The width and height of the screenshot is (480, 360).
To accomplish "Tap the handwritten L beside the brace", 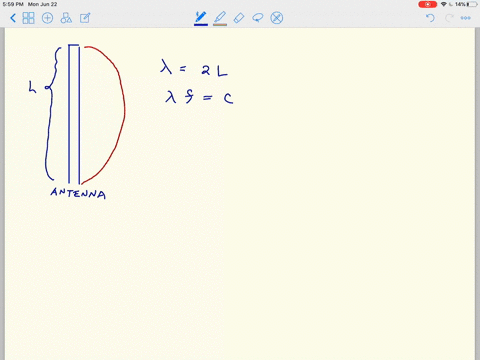I will tap(32, 87).
